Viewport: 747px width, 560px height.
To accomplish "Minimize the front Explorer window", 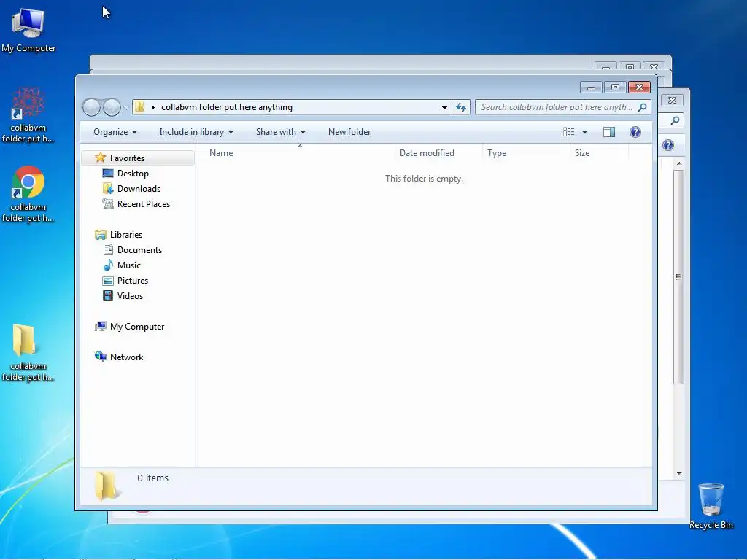I will click(591, 87).
